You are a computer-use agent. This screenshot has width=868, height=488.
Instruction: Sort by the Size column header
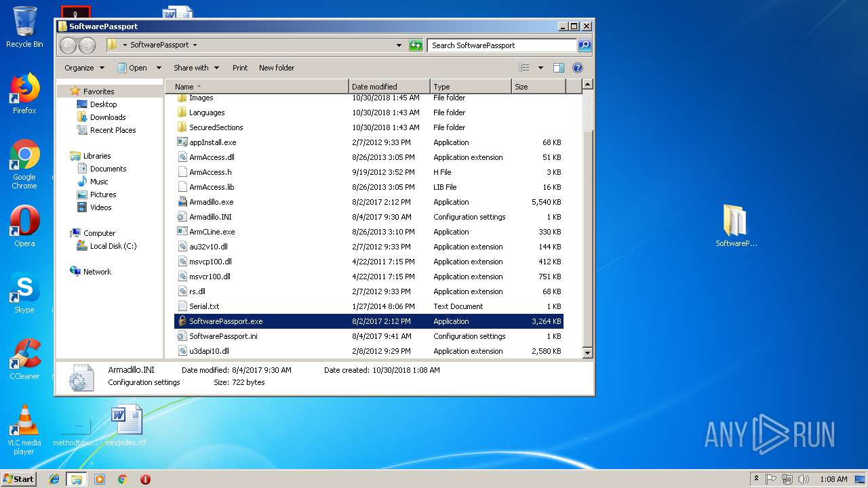pos(538,87)
